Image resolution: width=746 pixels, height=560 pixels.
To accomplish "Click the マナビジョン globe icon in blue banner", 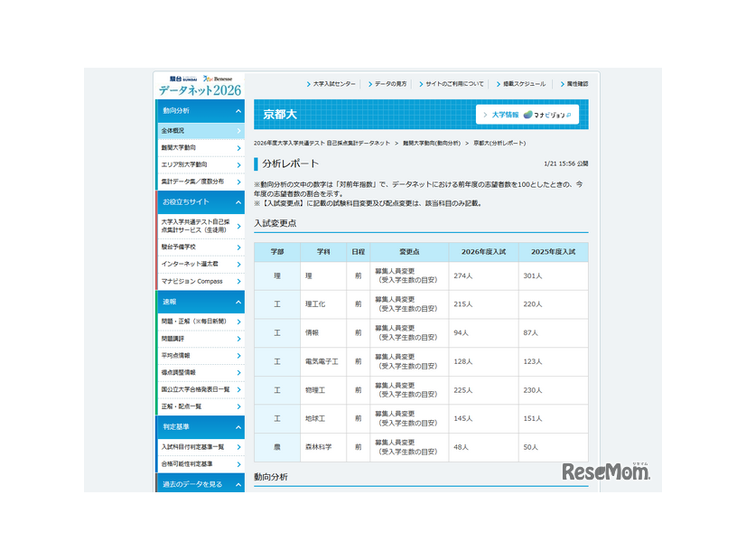I will click(x=528, y=115).
